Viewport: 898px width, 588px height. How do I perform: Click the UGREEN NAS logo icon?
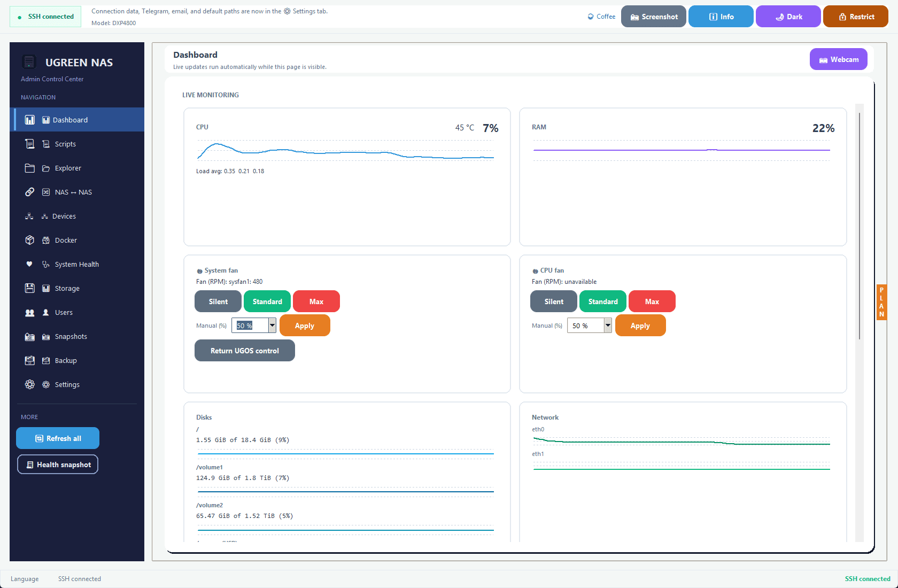29,62
